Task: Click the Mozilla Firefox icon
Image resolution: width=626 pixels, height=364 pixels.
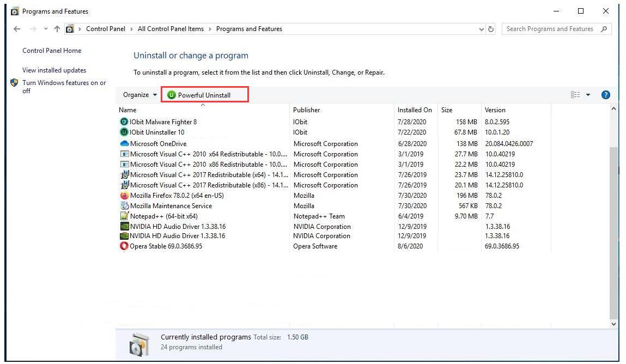Action: [125, 196]
